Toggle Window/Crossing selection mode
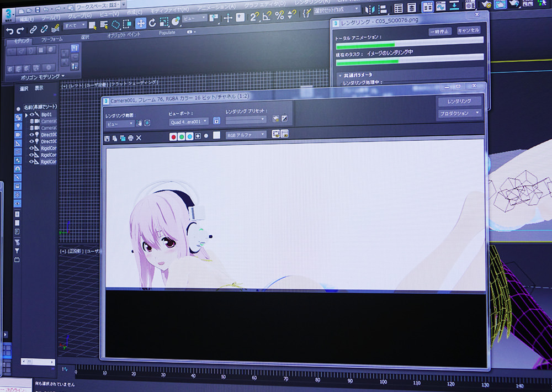This screenshot has width=552, height=392. (x=127, y=24)
